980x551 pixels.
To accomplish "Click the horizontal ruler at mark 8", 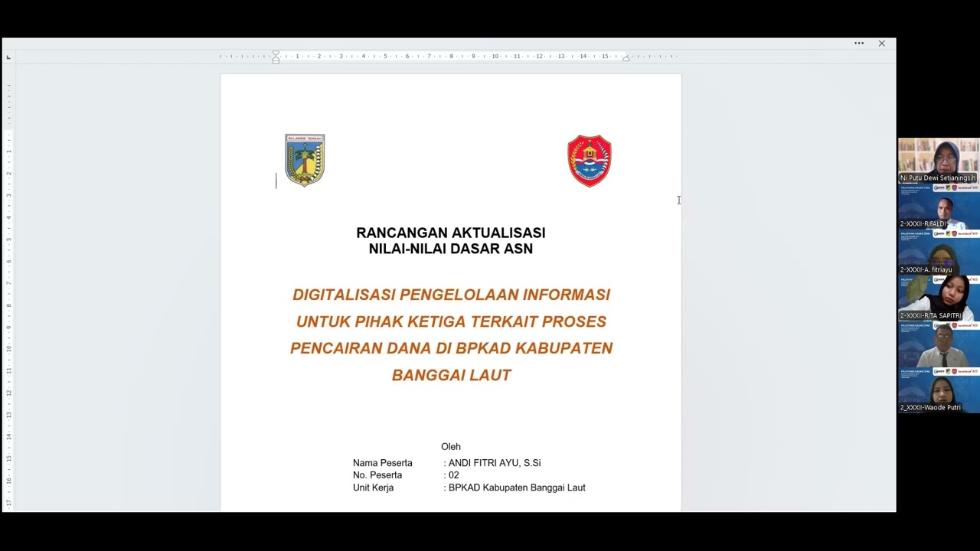I will coord(451,57).
